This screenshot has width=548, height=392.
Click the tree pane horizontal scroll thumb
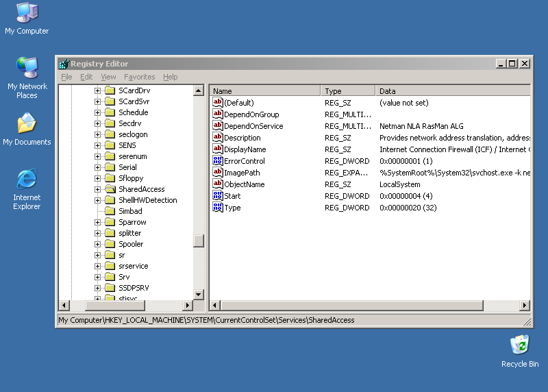point(115,305)
